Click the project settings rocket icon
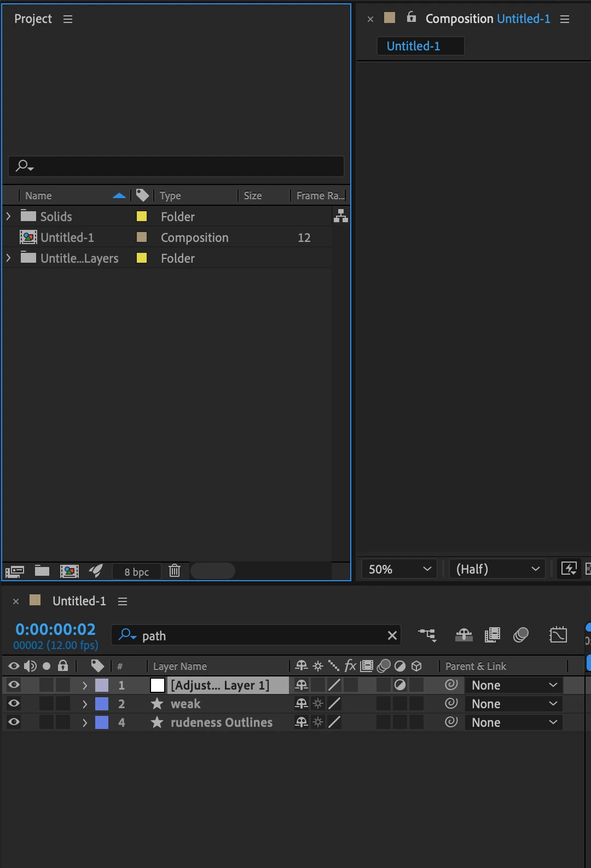591x868 pixels. tap(96, 571)
